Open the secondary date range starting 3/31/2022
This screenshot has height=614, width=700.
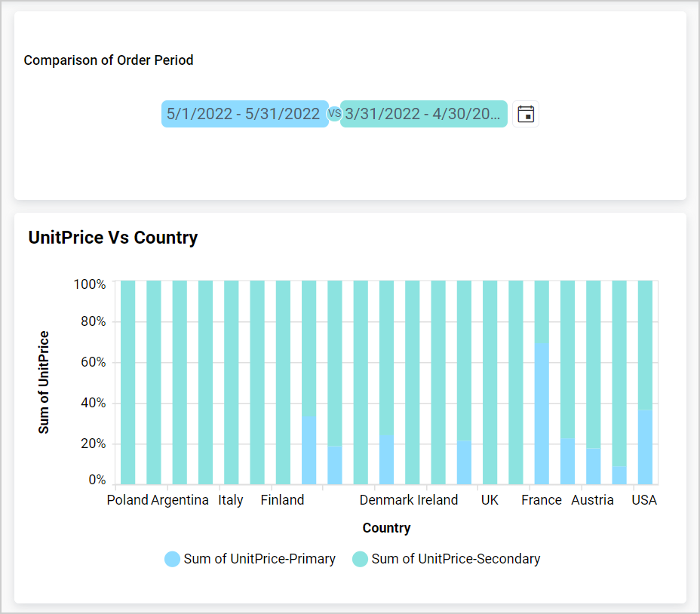pos(424,113)
